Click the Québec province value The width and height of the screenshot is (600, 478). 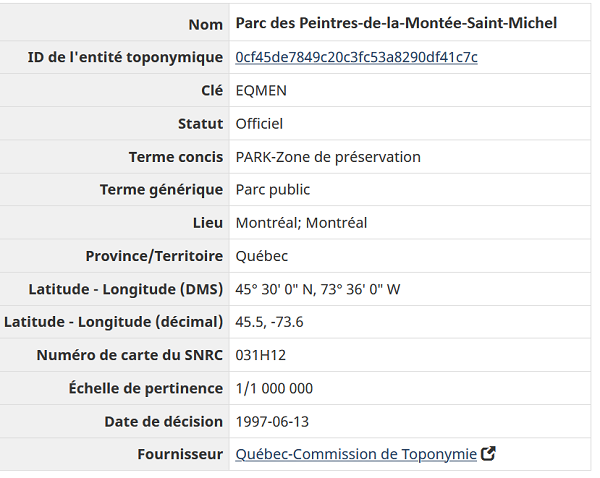tap(261, 256)
